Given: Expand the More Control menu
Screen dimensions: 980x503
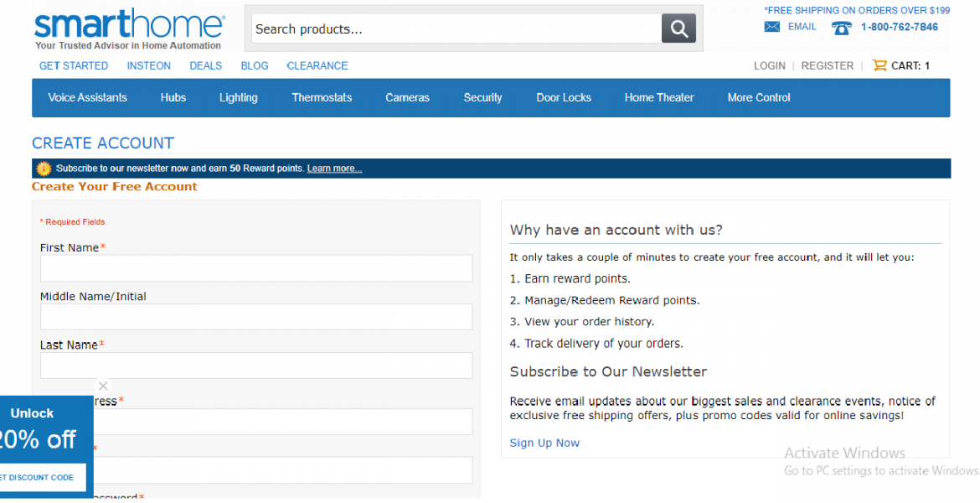Looking at the screenshot, I should tap(758, 98).
